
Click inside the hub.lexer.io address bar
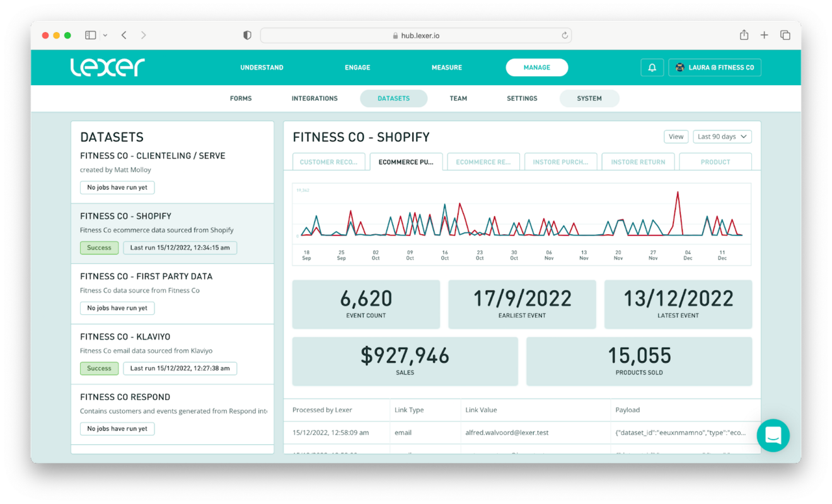(416, 35)
